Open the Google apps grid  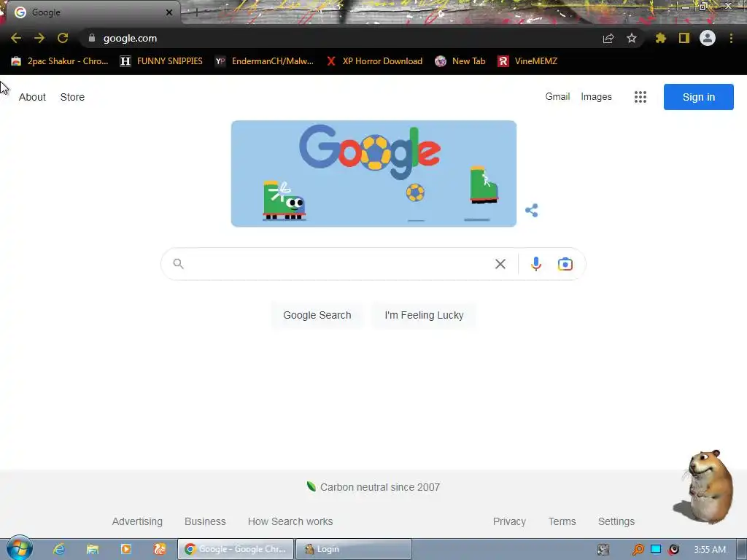(x=640, y=97)
